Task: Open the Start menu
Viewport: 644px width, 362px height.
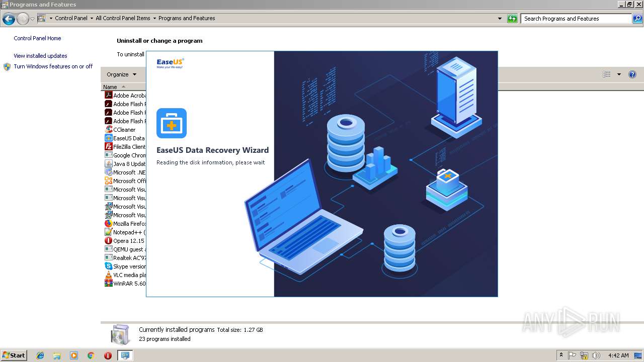Action: pos(14,355)
